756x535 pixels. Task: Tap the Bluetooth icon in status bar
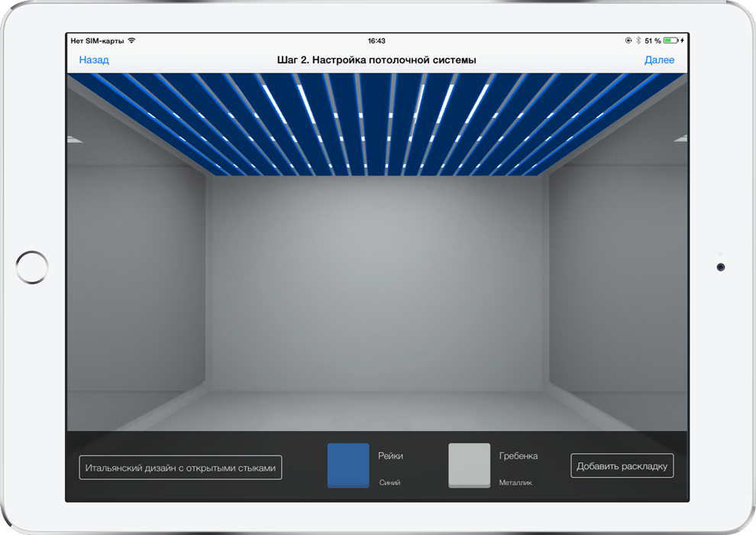pyautogui.click(x=638, y=41)
